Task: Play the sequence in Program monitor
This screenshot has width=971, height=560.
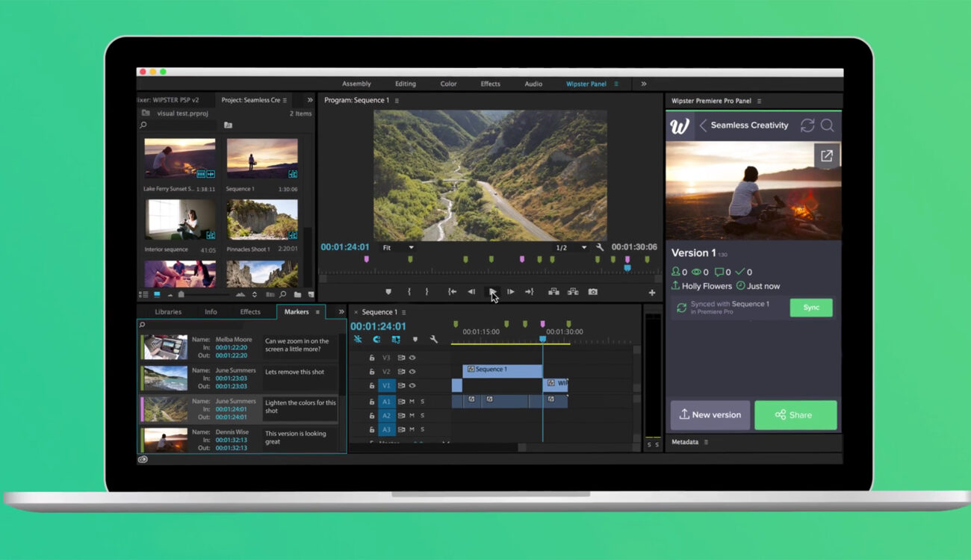Action: click(491, 292)
